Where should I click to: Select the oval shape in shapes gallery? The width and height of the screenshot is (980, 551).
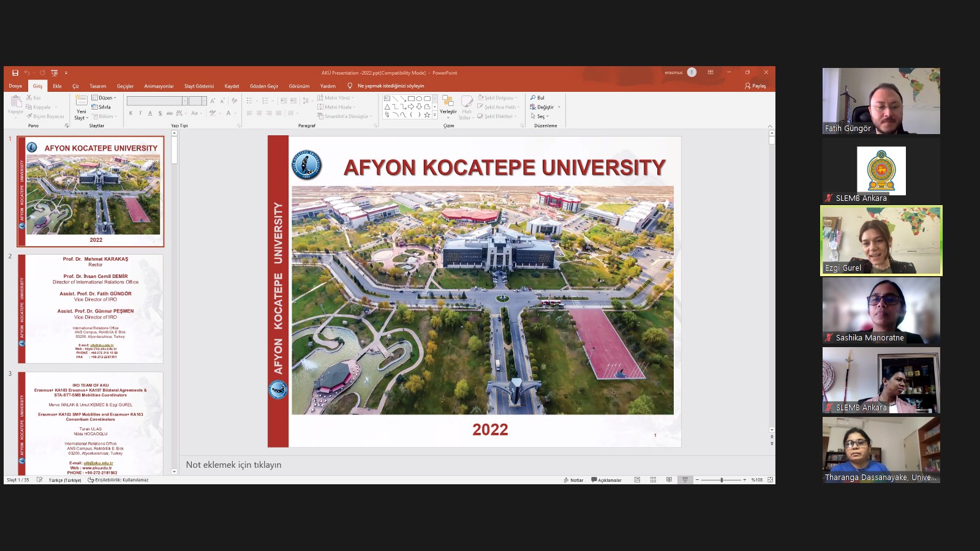419,99
